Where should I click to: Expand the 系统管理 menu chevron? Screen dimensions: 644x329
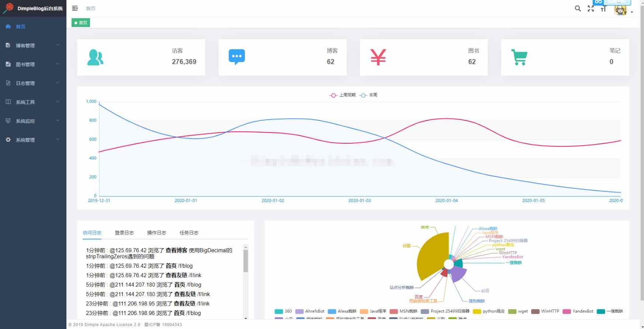point(58,140)
